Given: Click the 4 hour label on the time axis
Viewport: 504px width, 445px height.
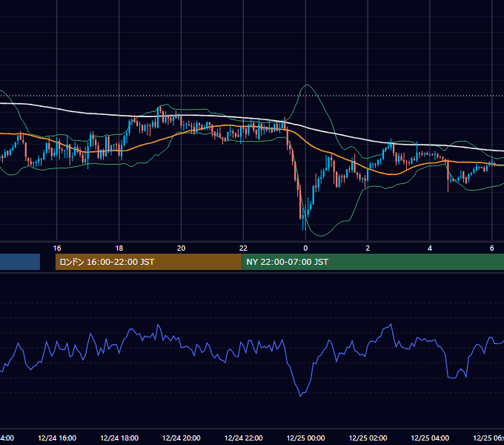Looking at the screenshot, I should 430,248.
